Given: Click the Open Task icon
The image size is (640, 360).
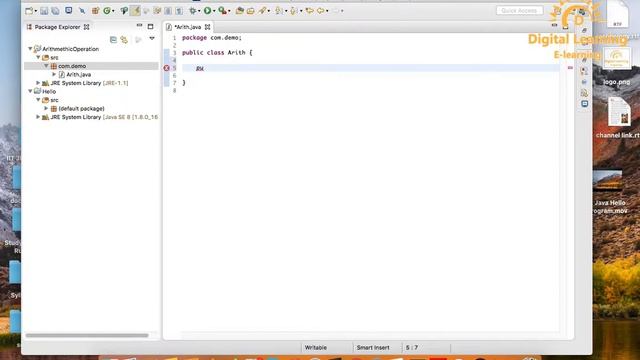Looking at the screenshot, I should 250,11.
